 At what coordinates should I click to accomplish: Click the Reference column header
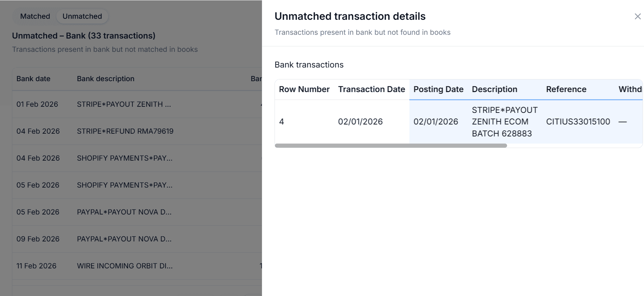click(566, 89)
